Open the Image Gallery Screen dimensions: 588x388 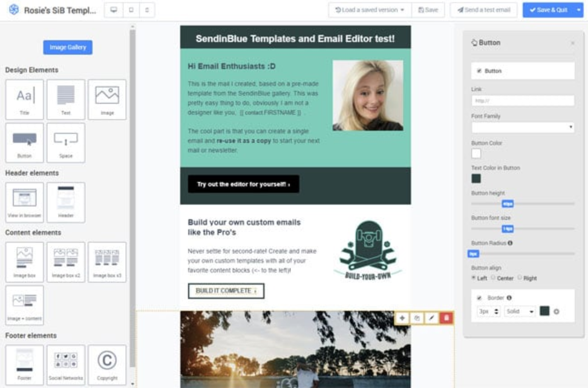pyautogui.click(x=68, y=47)
